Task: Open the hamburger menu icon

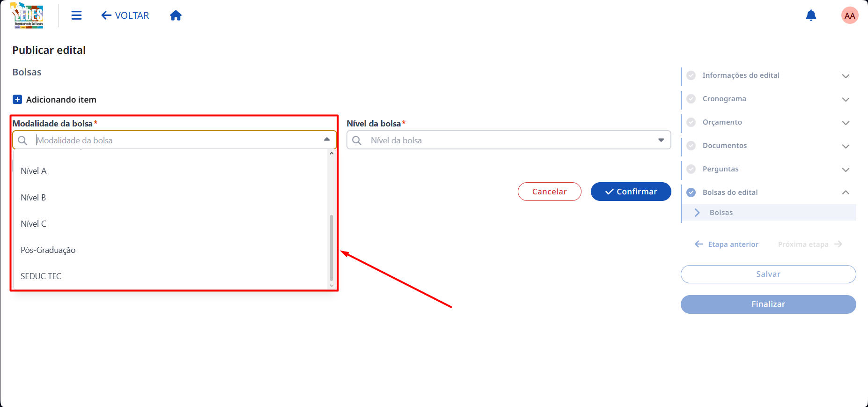Action: click(x=76, y=15)
